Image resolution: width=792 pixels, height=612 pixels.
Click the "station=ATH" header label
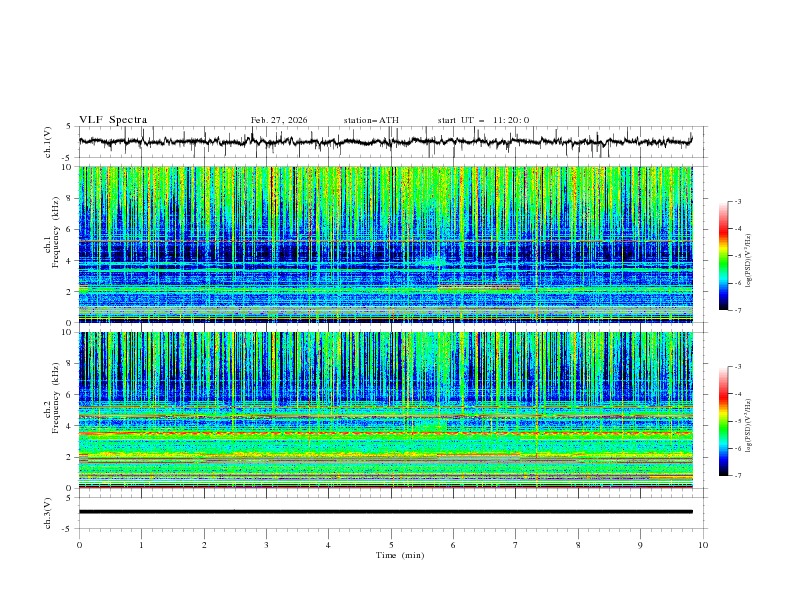[371, 120]
